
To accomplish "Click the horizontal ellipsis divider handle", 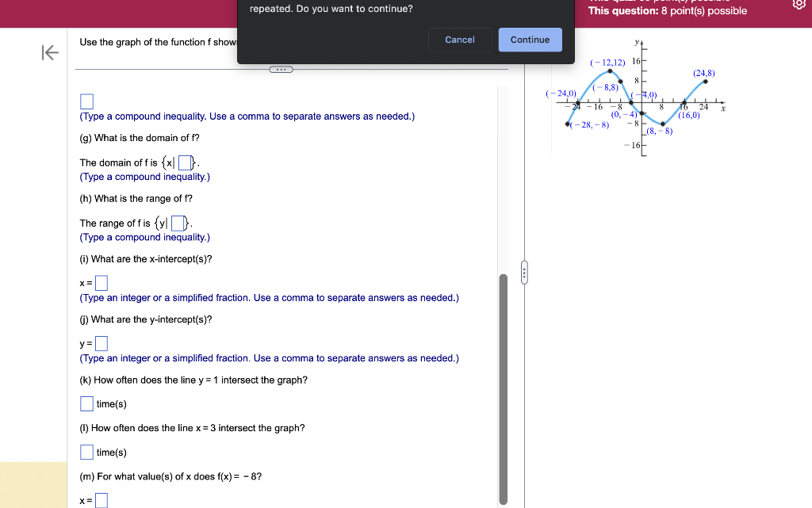I will (282, 69).
